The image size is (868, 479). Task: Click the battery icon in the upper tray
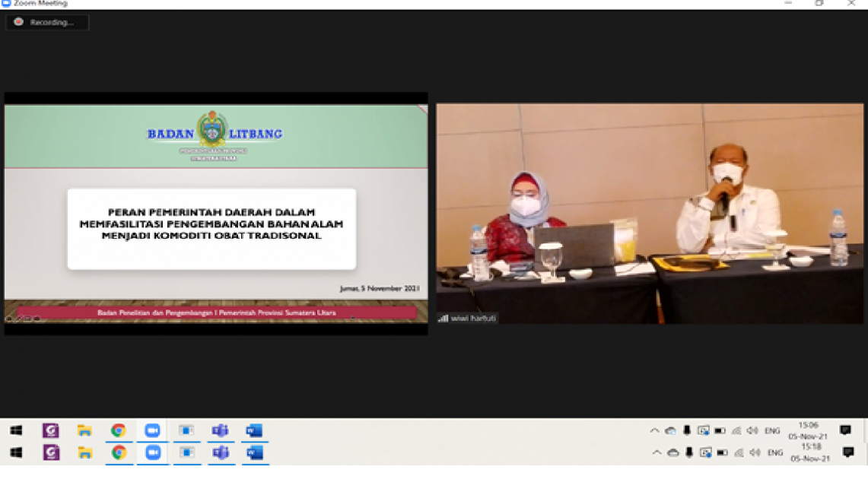[720, 430]
